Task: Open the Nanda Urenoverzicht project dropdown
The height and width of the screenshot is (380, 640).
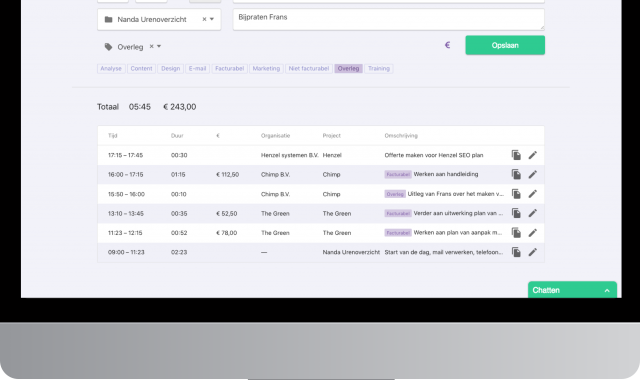Action: click(212, 19)
